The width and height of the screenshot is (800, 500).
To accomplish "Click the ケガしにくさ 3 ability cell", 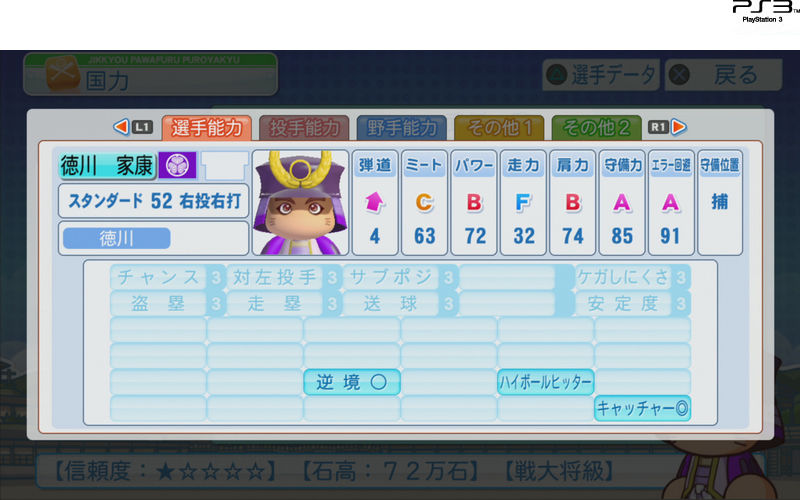I will (x=632, y=277).
